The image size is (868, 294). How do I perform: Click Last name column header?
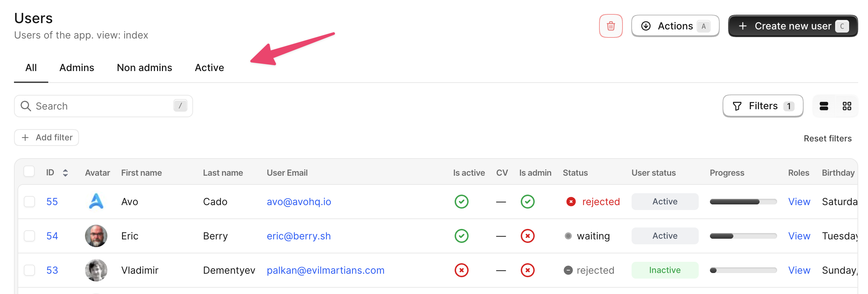[x=223, y=173]
